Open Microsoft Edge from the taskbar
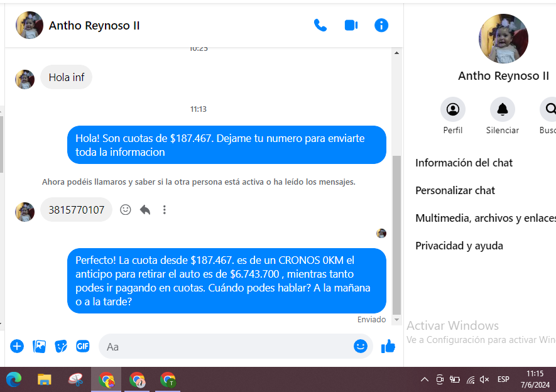Image resolution: width=556 pixels, height=392 pixels. 14,379
